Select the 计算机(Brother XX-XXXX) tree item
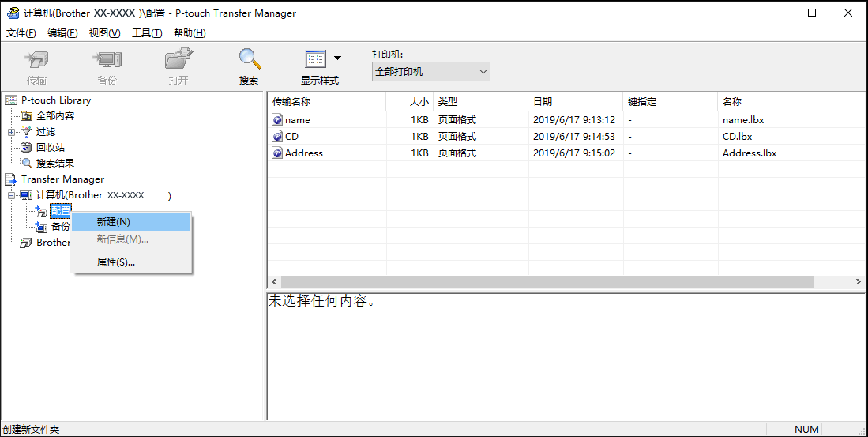868x437 pixels. pos(103,195)
